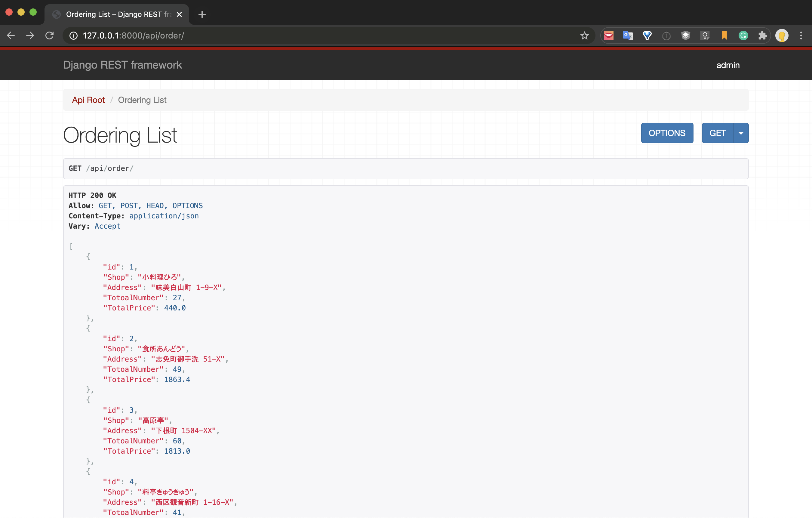Open the Google Translate extension
Image resolution: width=812 pixels, height=518 pixels.
[x=628, y=35]
